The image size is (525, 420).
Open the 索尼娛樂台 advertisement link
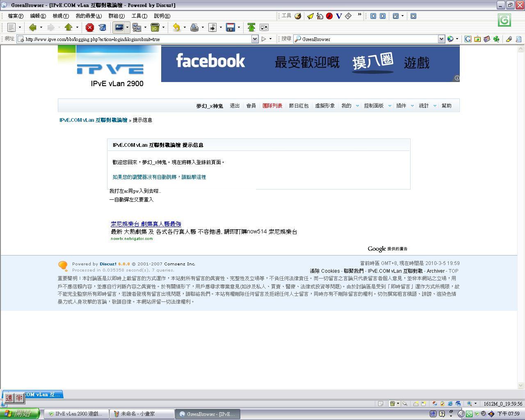[146, 224]
